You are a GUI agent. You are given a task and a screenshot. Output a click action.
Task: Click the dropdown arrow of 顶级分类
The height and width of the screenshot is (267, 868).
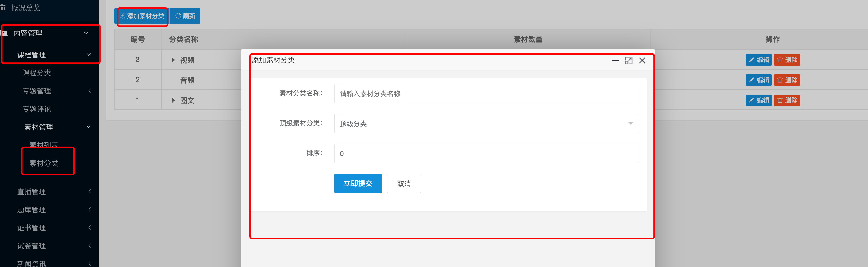pos(631,124)
